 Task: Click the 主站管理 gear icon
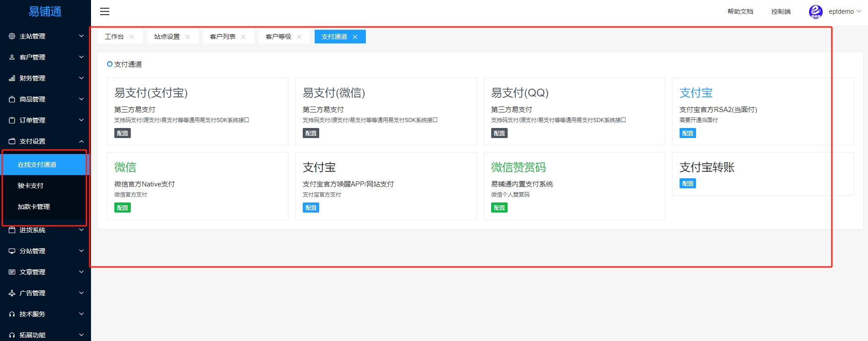point(12,36)
